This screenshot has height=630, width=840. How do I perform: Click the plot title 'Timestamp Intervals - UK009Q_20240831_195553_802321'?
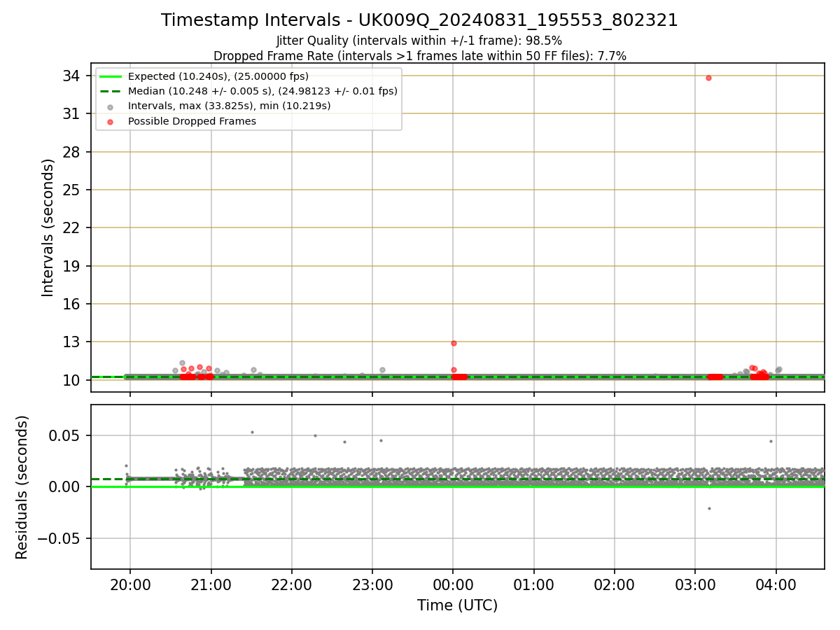tap(419, 20)
